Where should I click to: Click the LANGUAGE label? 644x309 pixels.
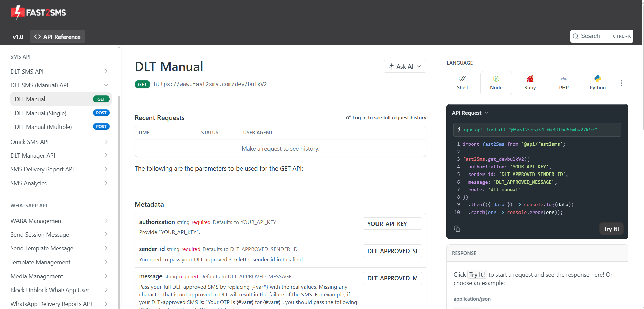460,63
